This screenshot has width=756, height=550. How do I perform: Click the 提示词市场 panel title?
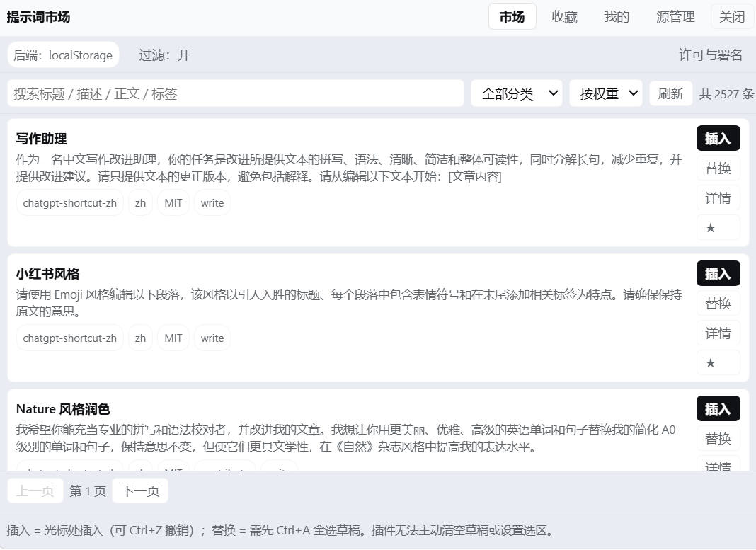tap(38, 17)
